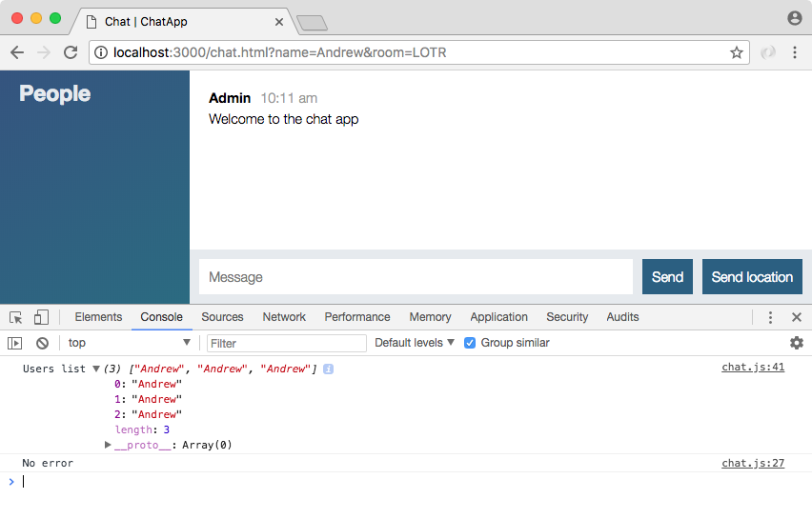812x519 pixels.
Task: Click the browser back arrow
Action: [x=17, y=52]
